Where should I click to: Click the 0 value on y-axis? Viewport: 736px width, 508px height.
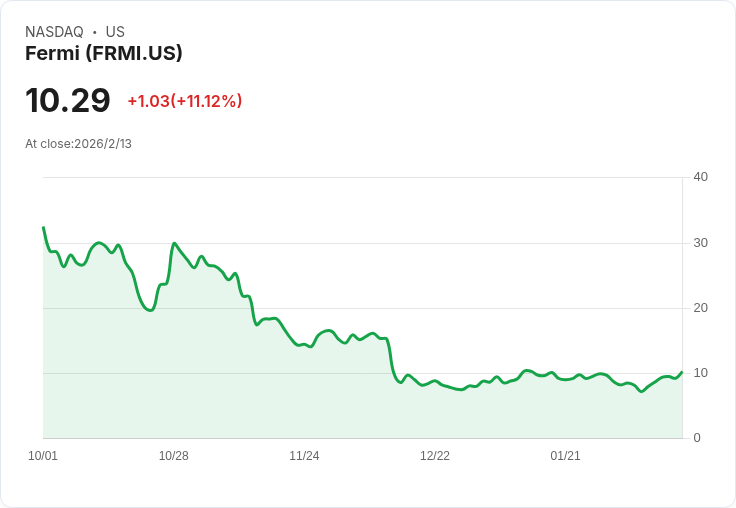tap(697, 438)
